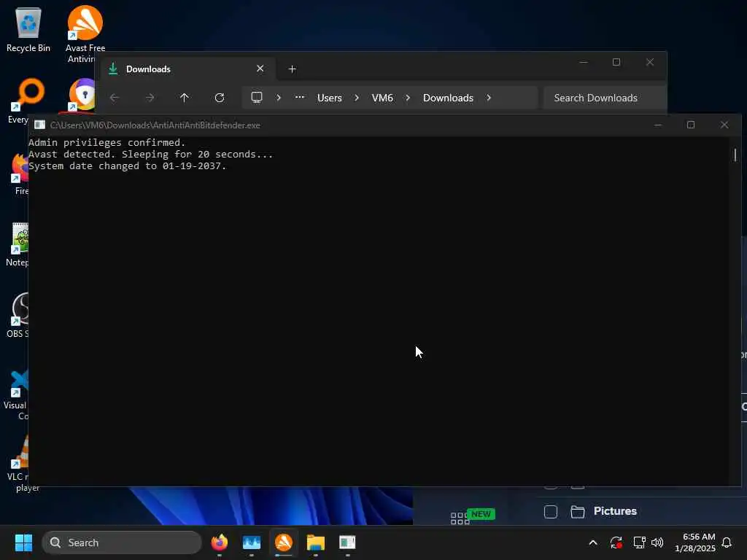Select the Users breadcrumb segment

(x=330, y=98)
